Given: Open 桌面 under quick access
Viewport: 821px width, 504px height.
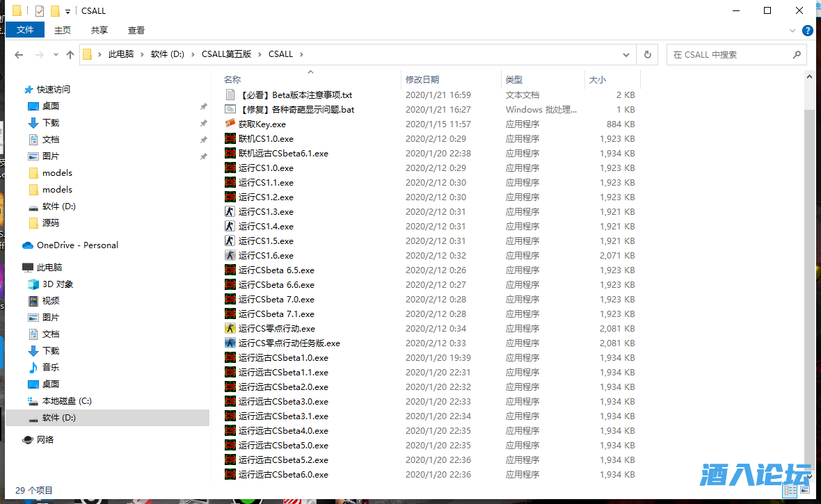Looking at the screenshot, I should click(51, 106).
